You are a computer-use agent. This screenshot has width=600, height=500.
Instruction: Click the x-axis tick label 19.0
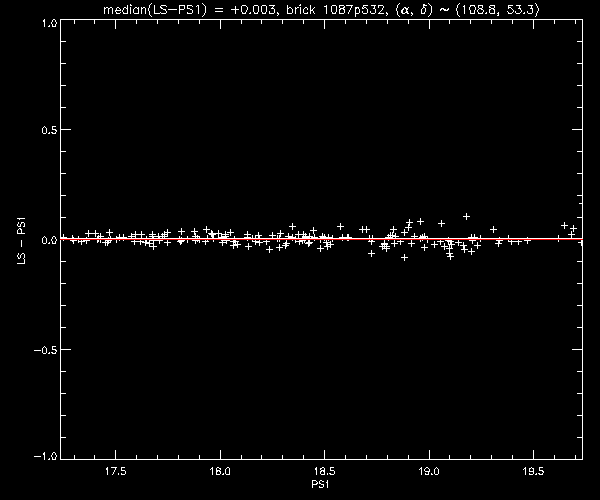pyautogui.click(x=429, y=471)
